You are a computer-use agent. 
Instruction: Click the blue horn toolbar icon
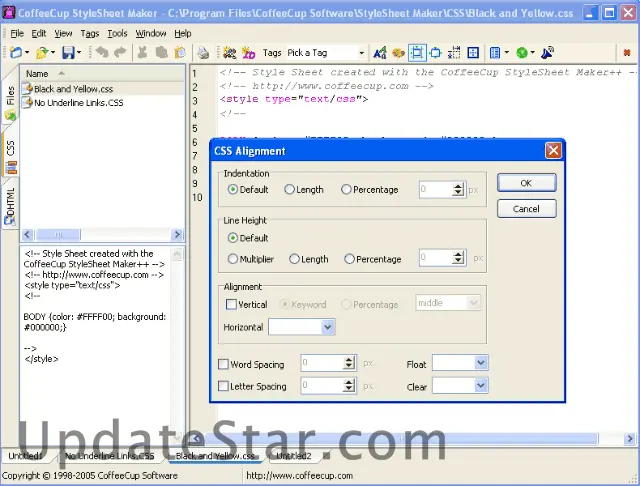click(x=547, y=53)
